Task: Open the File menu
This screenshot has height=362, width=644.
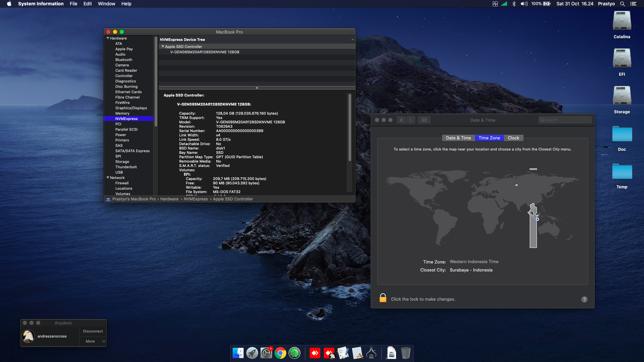Action: coord(73,4)
